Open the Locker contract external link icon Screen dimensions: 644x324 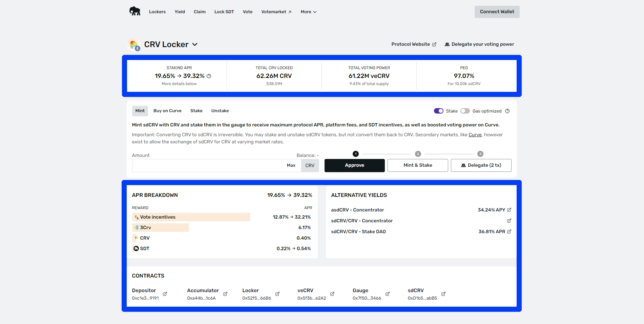click(x=277, y=294)
